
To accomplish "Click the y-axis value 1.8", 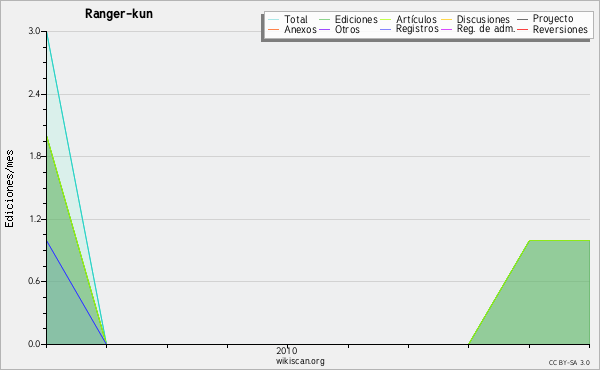I will pyautogui.click(x=34, y=156).
